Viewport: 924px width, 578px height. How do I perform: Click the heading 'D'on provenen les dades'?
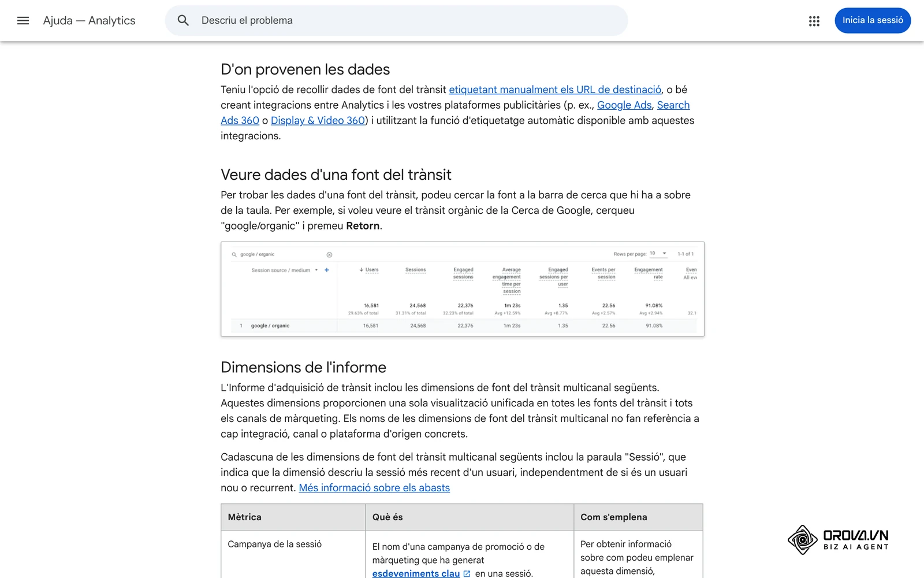pyautogui.click(x=305, y=69)
